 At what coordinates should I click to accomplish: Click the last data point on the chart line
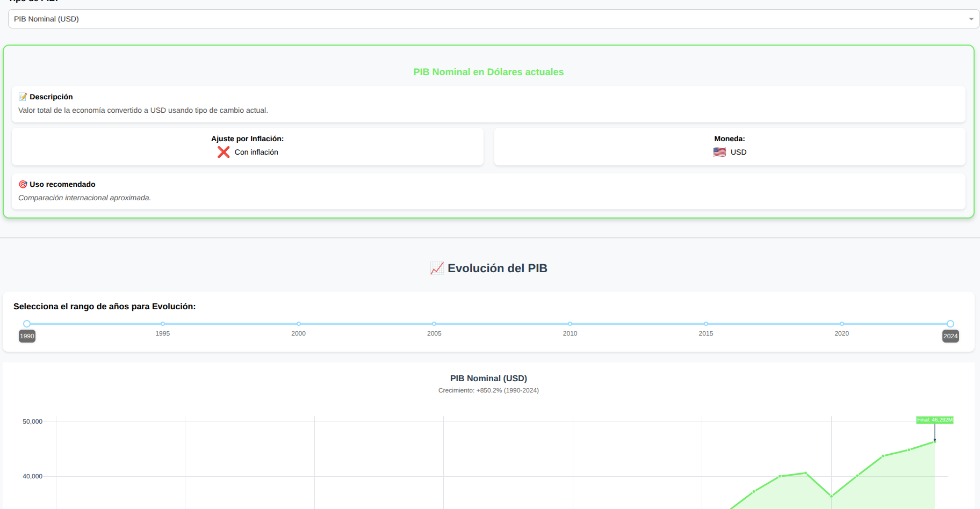(x=935, y=441)
